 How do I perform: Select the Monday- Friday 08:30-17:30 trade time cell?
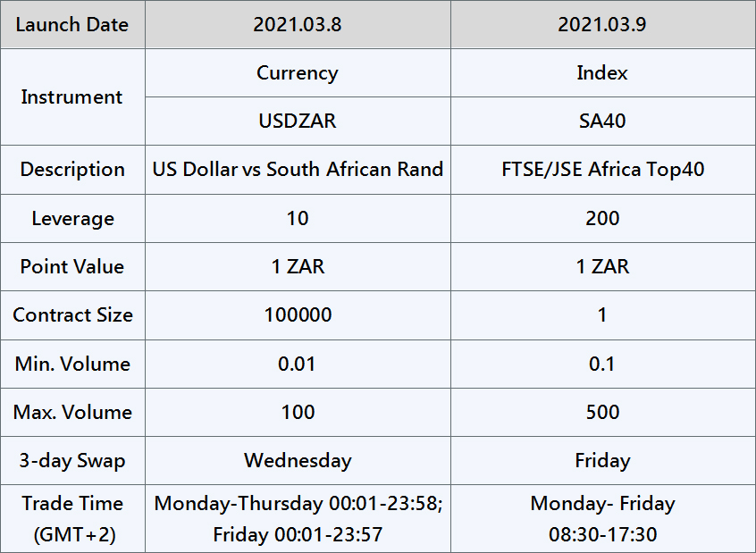coord(602,519)
